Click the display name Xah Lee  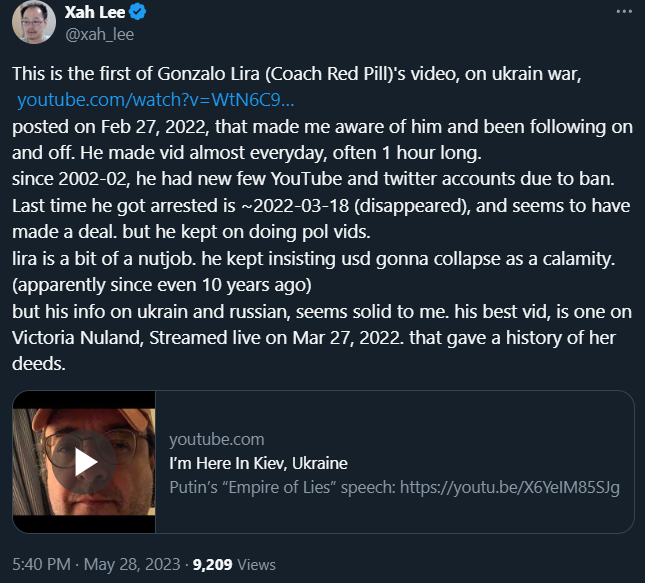98,13
